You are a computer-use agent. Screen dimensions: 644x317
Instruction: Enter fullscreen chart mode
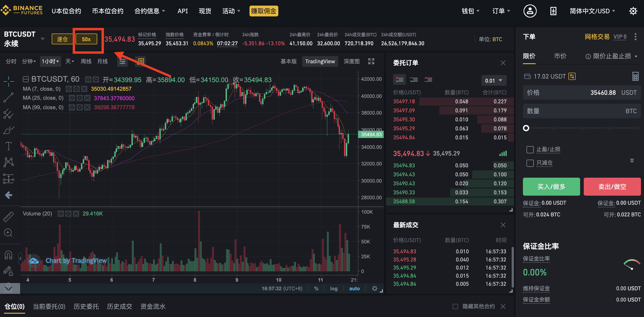(372, 62)
